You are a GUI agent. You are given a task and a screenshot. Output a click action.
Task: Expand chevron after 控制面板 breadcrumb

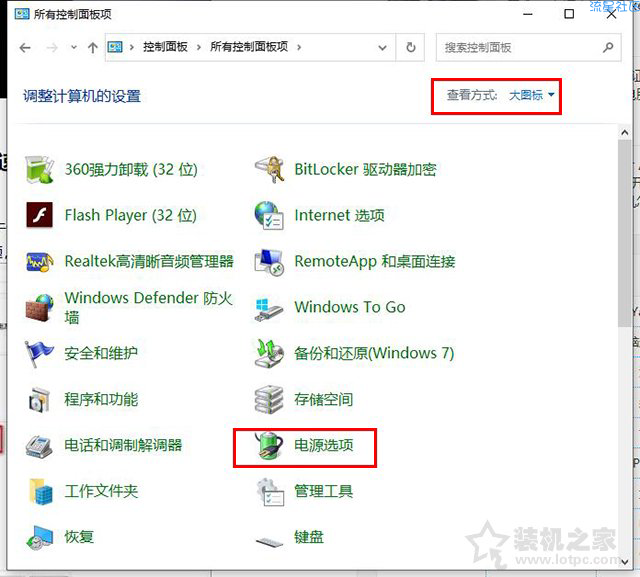point(199,47)
